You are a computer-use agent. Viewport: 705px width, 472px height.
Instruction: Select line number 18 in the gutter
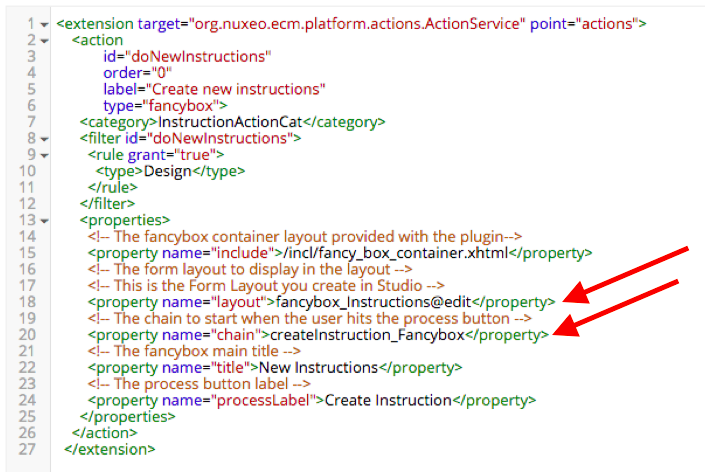coord(27,302)
